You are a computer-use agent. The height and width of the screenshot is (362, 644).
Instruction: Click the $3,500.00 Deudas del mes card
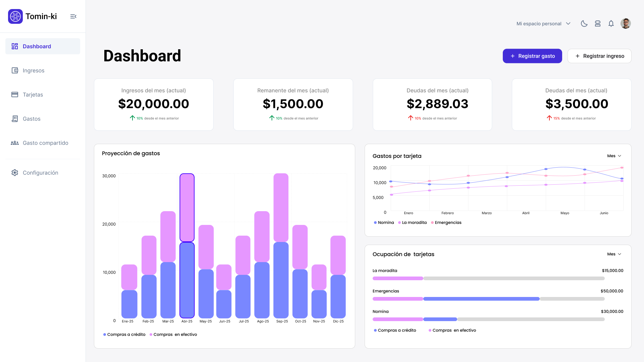[x=572, y=105]
